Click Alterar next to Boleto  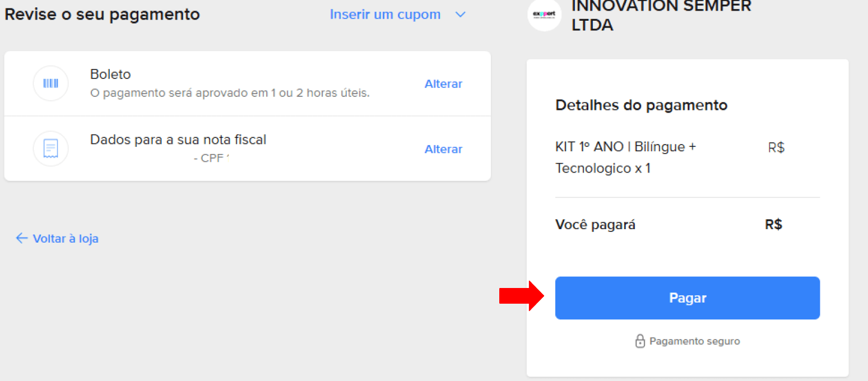(x=443, y=83)
